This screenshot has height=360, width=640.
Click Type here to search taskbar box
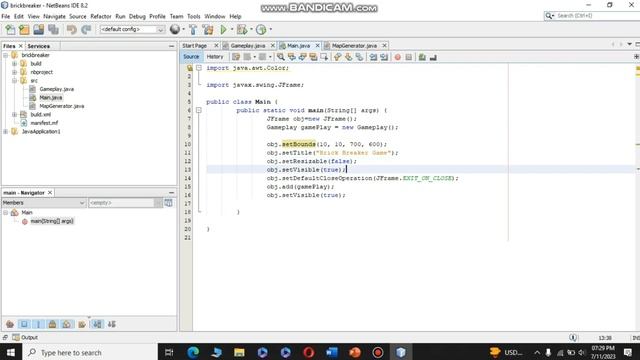click(90, 352)
